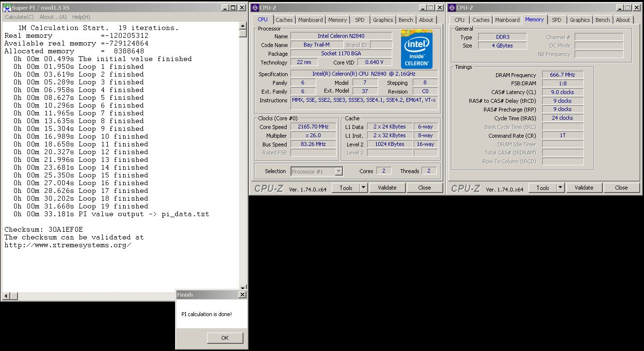Image resolution: width=644 pixels, height=351 pixels.
Task: Switch to About tab in left CPU-Z window
Action: tap(426, 20)
